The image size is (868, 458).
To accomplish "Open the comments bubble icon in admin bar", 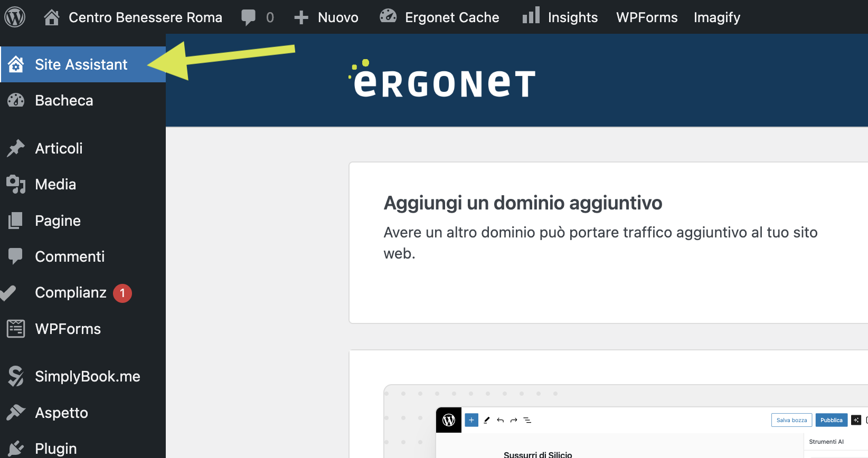I will (248, 17).
